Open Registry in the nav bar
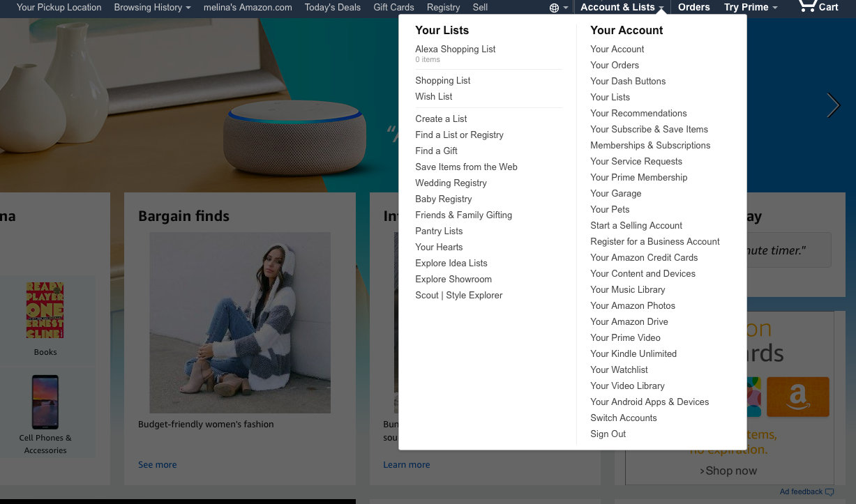 (x=443, y=7)
